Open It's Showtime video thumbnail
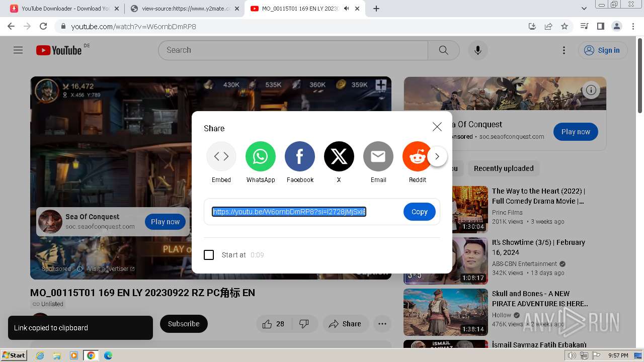This screenshot has width=644, height=362. [x=446, y=261]
